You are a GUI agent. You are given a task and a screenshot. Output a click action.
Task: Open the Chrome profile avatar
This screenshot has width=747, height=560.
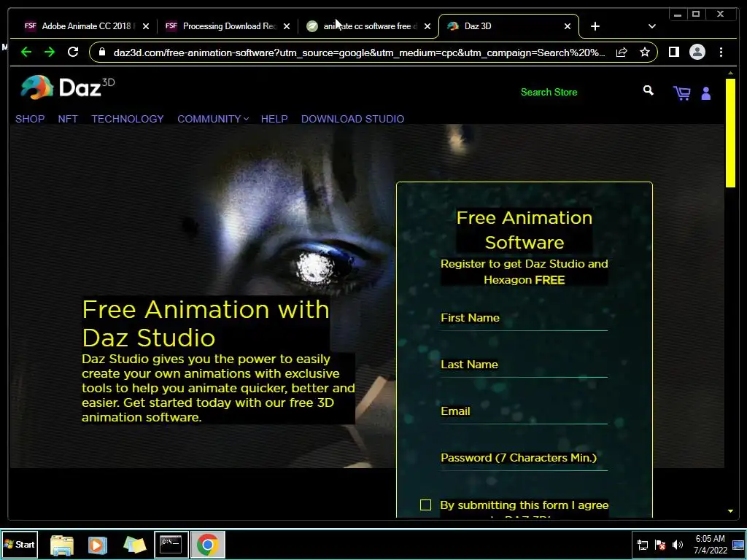[697, 52]
